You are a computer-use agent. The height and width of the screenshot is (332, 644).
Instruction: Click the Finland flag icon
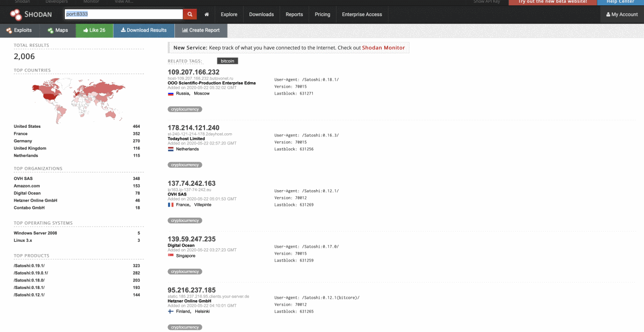coord(171,312)
